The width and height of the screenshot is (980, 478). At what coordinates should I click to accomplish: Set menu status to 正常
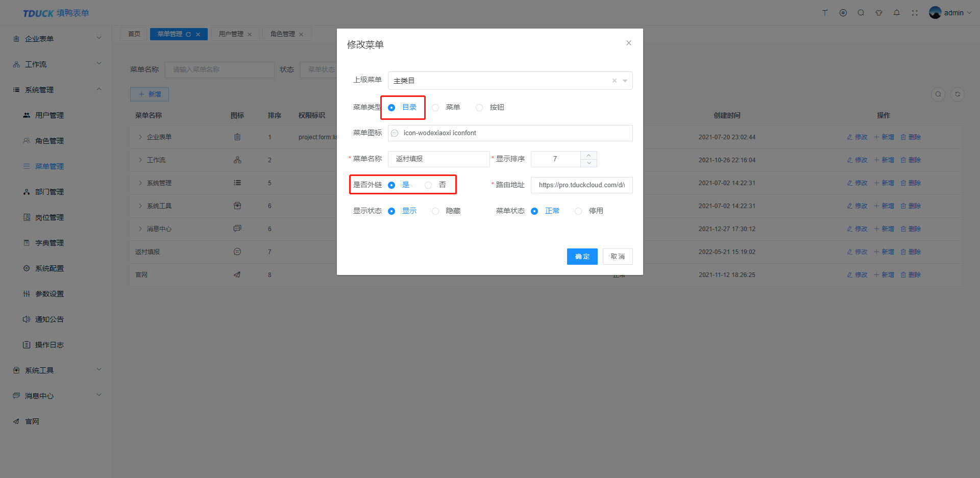coord(534,211)
